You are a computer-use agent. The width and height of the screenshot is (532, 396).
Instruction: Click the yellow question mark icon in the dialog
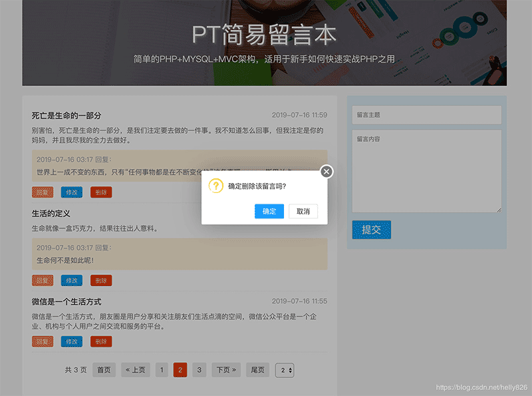(215, 186)
